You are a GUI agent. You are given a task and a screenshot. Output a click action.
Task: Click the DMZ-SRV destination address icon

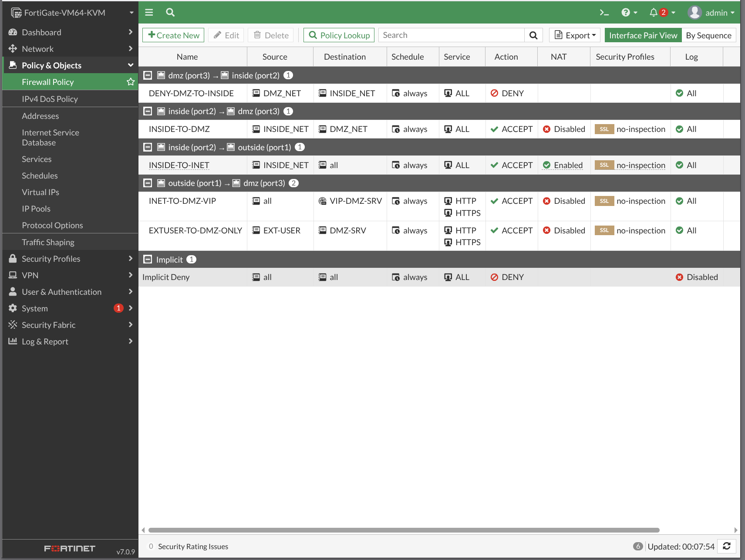[322, 230]
